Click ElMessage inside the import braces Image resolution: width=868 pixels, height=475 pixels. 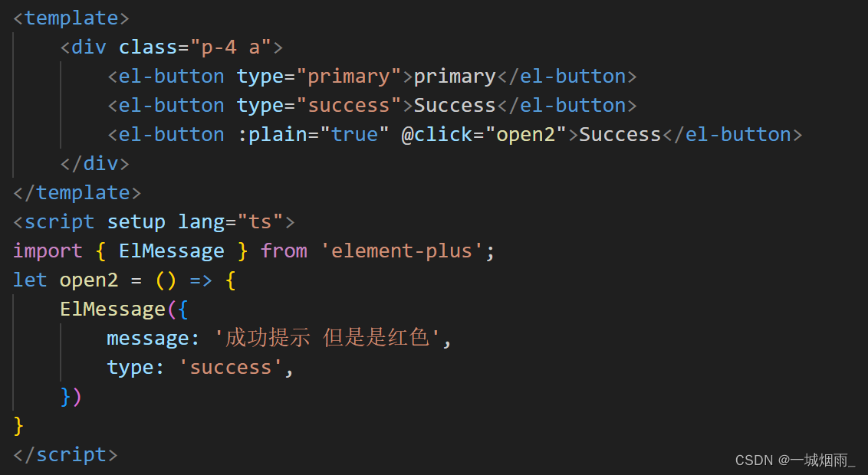172,251
